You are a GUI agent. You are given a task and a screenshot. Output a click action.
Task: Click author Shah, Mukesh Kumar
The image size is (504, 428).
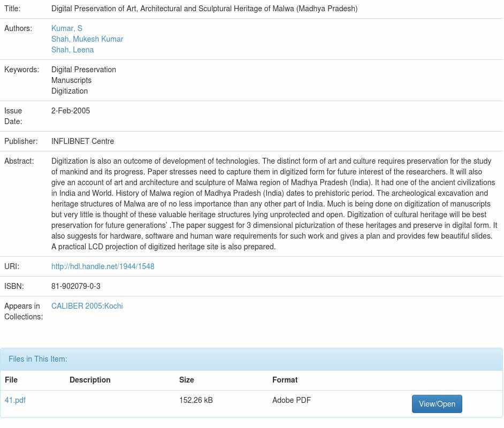coord(87,39)
